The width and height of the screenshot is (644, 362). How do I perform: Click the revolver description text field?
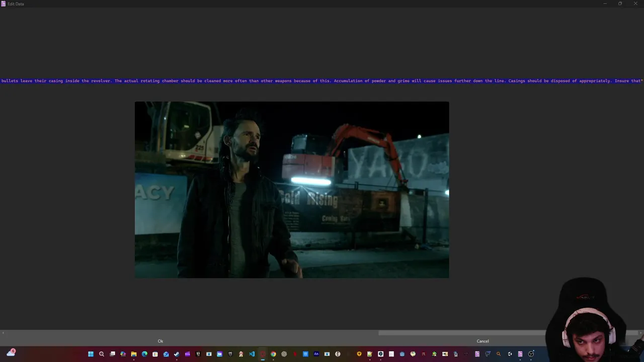tap(322, 80)
